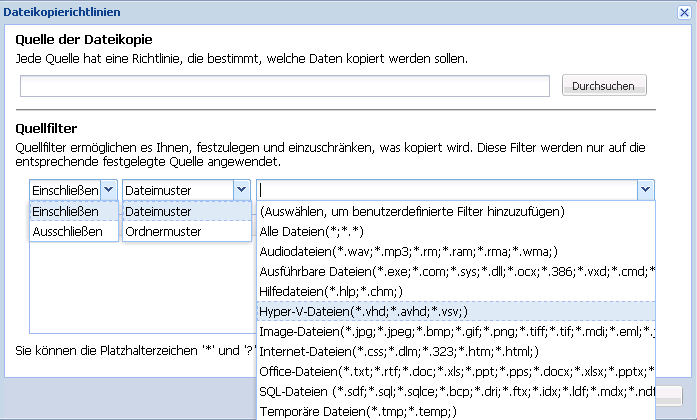This screenshot has width=697, height=420.
Task: Select Einschließen from the list
Action: (66, 212)
